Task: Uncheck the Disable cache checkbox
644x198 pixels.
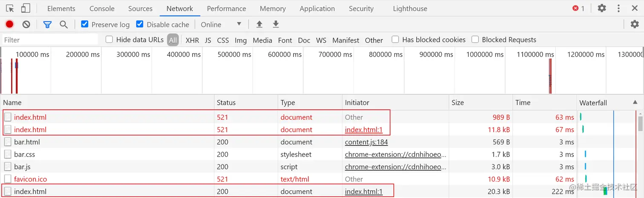Action: pyautogui.click(x=140, y=24)
